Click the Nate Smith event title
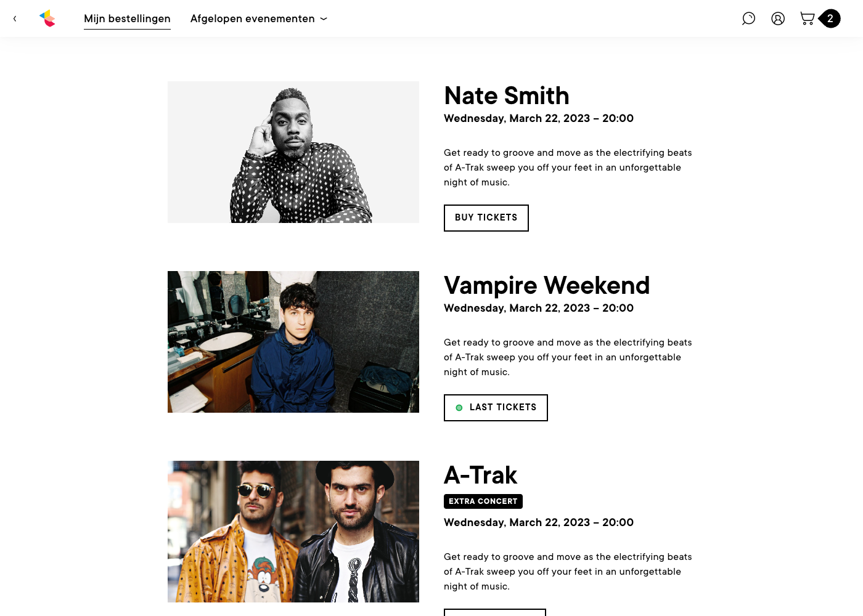The image size is (863, 616). pyautogui.click(x=507, y=96)
